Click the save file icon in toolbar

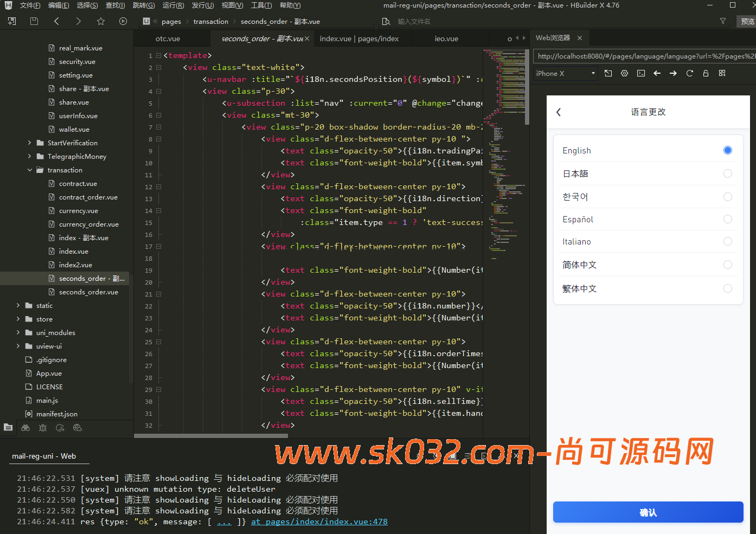pyautogui.click(x=34, y=21)
